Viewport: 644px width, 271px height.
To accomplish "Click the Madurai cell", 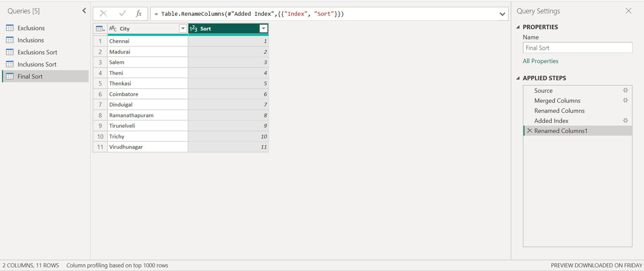I will [147, 52].
